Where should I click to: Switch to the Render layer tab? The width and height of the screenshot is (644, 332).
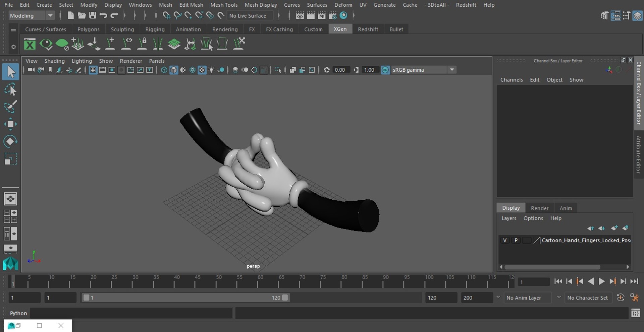tap(540, 208)
